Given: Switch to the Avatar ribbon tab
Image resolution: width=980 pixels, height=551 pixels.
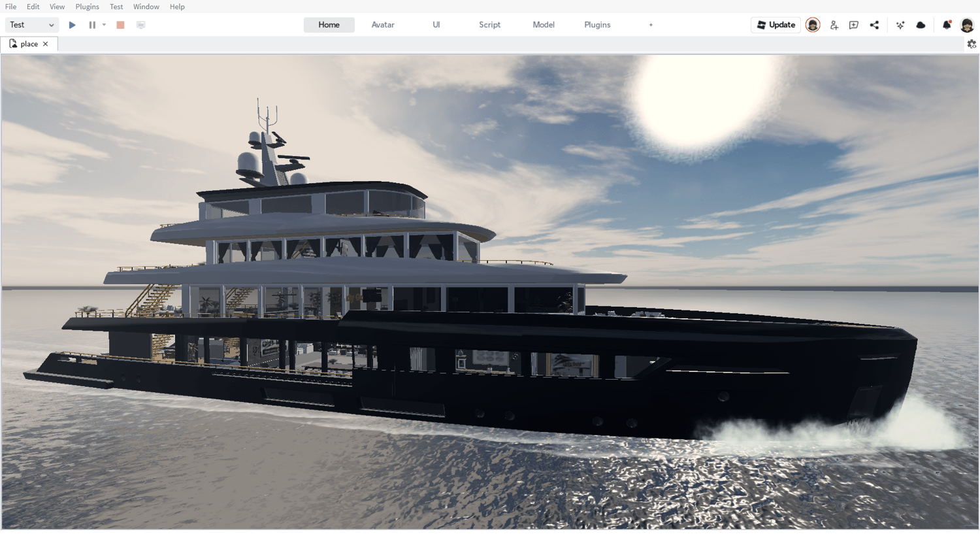Looking at the screenshot, I should tap(383, 25).
